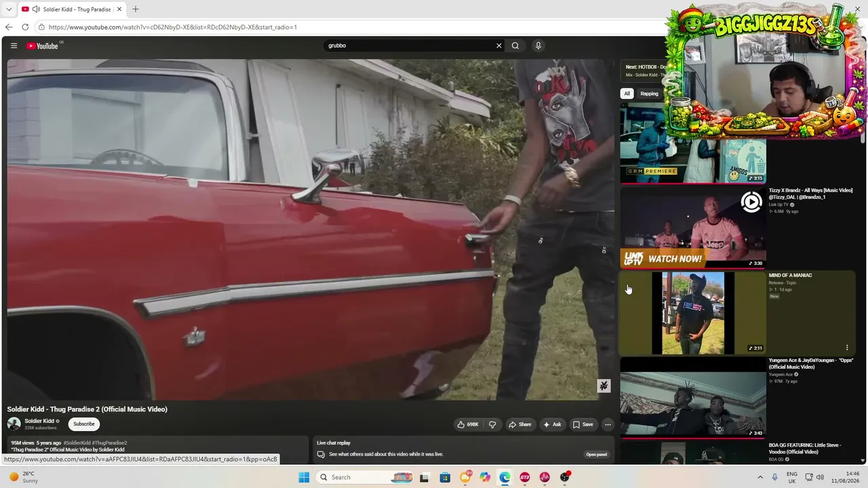Open Soldier Kidd channel avatar

[14, 424]
